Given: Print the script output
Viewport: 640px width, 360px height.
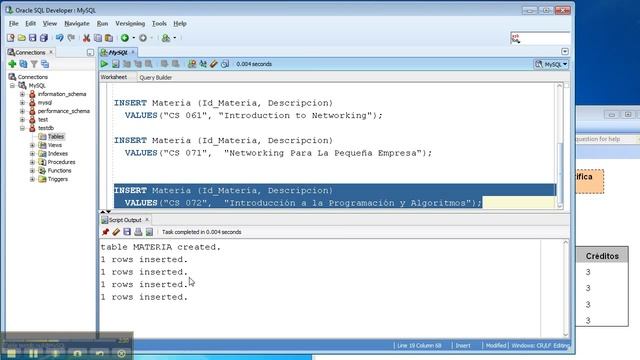Looking at the screenshot, I should coord(138,232).
